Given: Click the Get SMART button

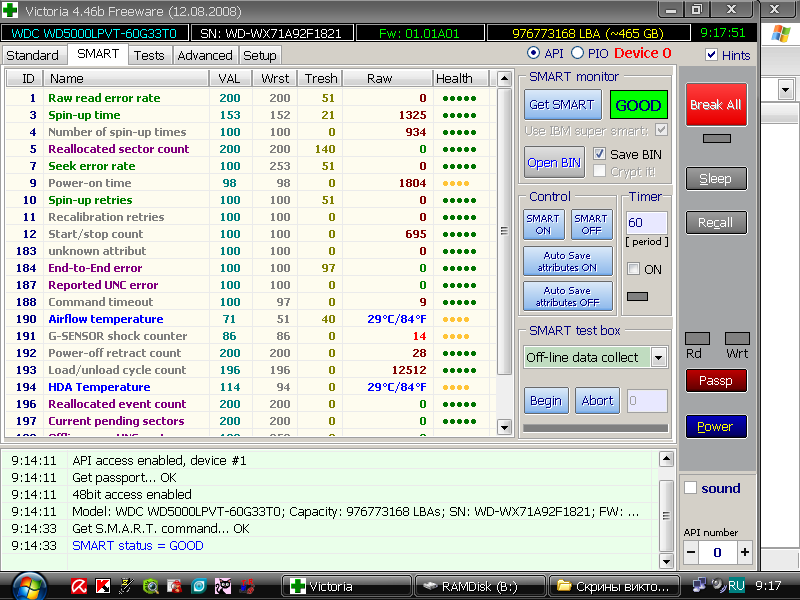Looking at the screenshot, I should [x=562, y=105].
